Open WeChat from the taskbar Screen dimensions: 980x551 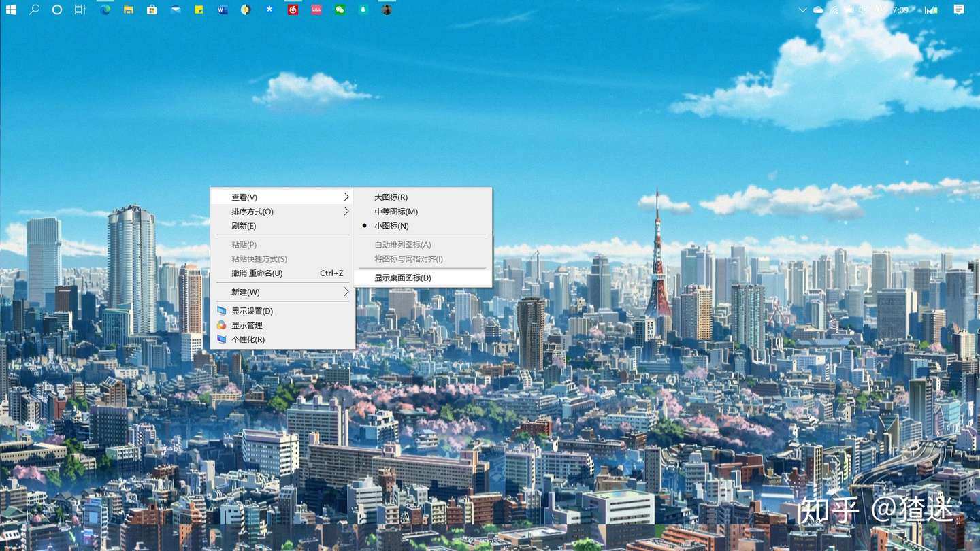tap(340, 10)
